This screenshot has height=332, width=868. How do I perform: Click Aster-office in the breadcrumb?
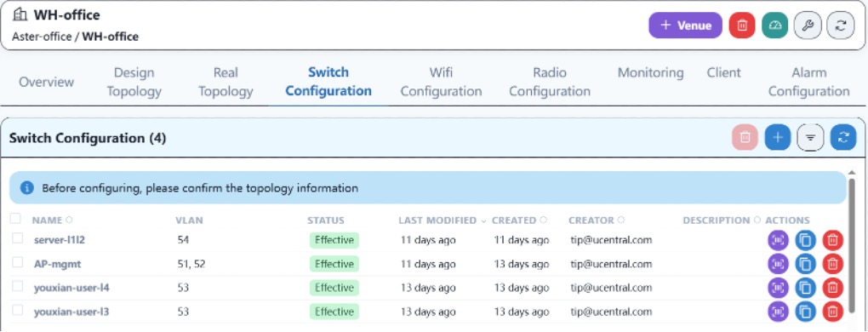(42, 37)
